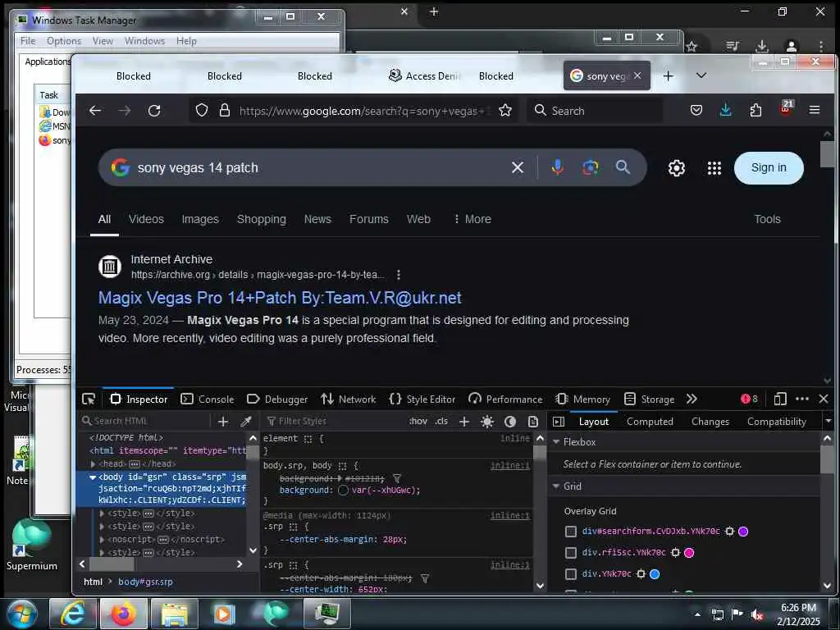Screen dimensions: 840x630
Task: Reload the Google search page
Action: tap(154, 111)
